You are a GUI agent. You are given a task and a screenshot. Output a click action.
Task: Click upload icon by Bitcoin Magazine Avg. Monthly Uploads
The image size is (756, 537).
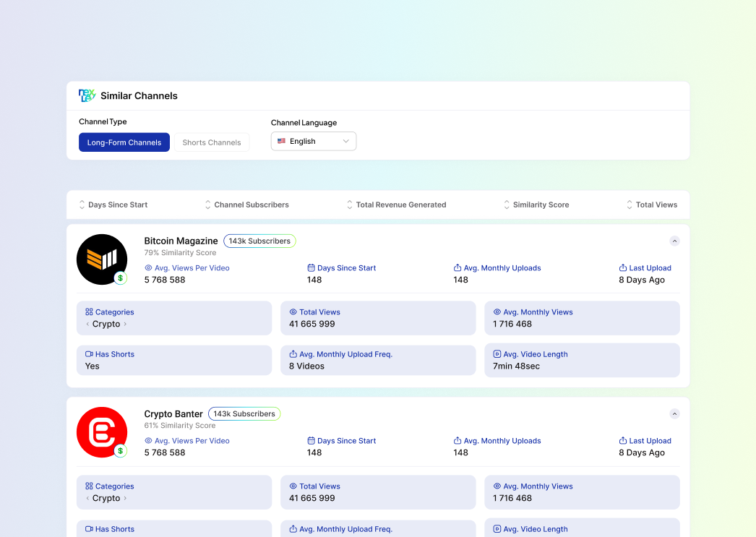(458, 267)
